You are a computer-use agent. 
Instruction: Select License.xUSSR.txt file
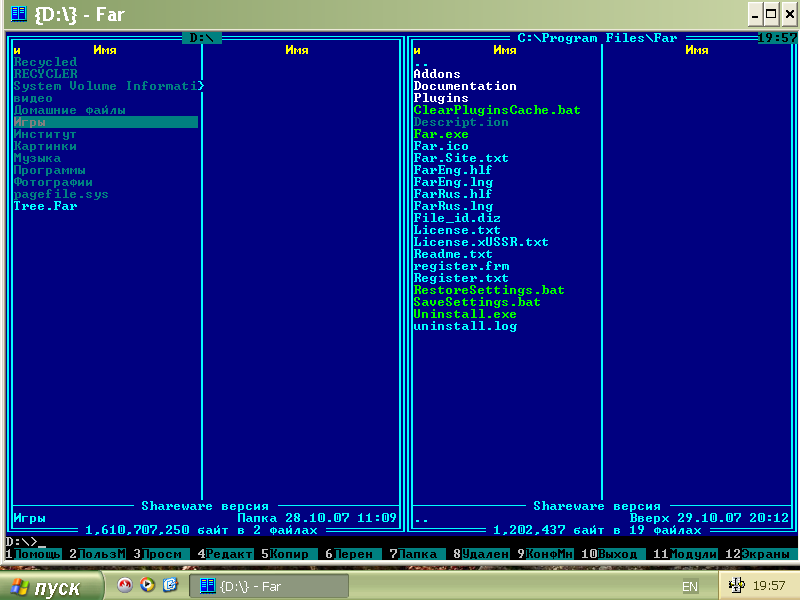pyautogui.click(x=481, y=242)
